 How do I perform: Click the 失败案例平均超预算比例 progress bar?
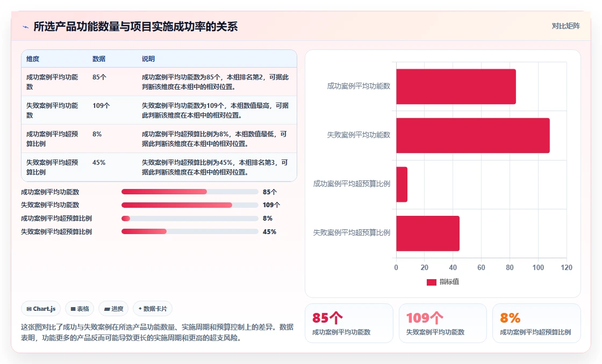click(190, 232)
